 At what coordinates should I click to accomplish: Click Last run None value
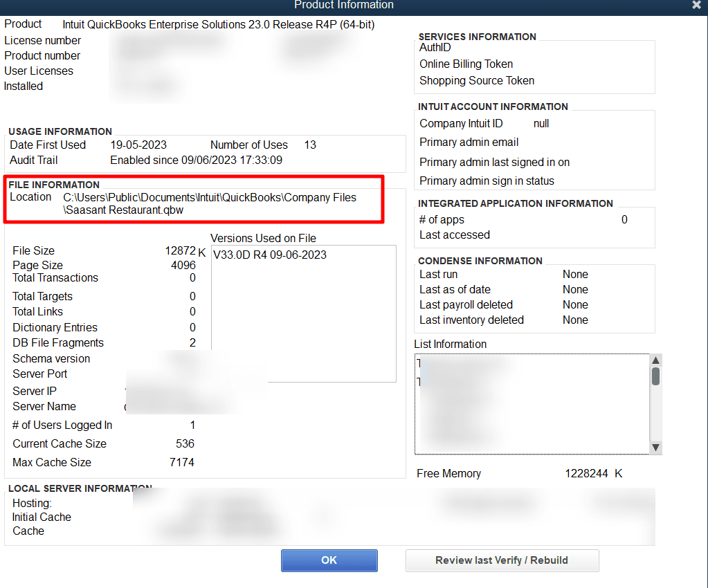point(575,274)
